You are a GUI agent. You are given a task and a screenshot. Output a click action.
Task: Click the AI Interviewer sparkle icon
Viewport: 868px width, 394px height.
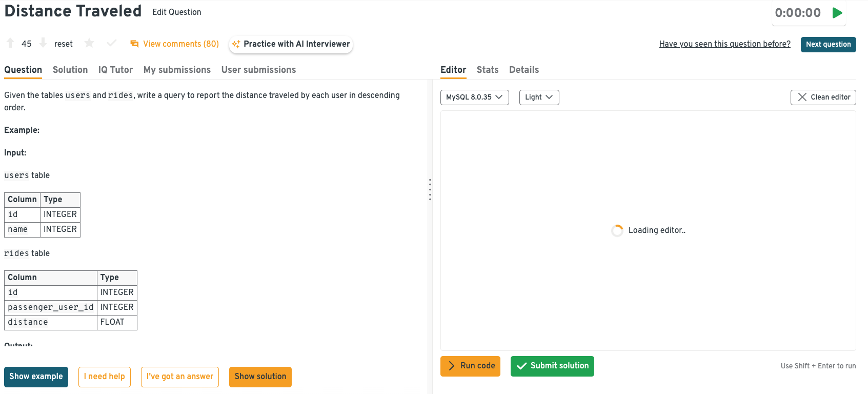(x=236, y=44)
